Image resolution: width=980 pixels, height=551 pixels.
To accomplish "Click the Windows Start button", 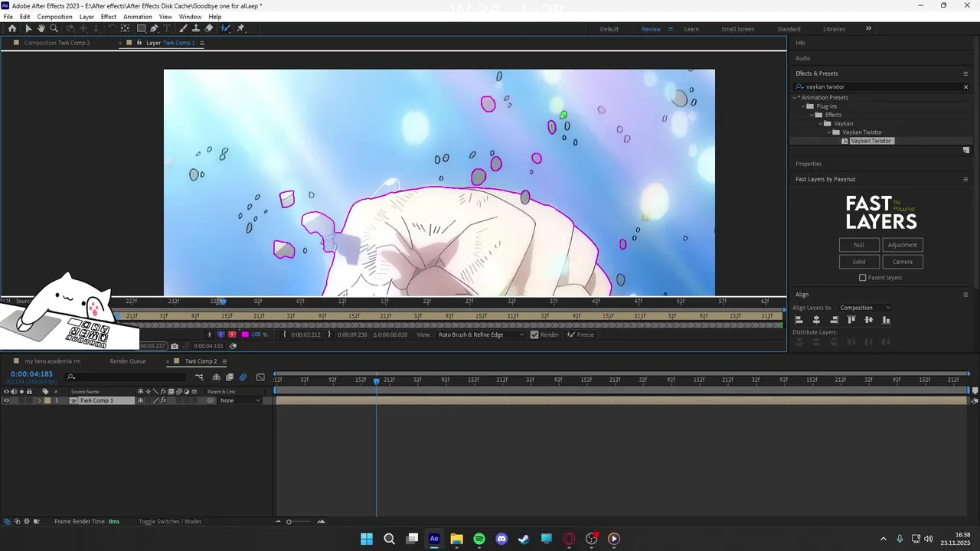I will pyautogui.click(x=367, y=539).
